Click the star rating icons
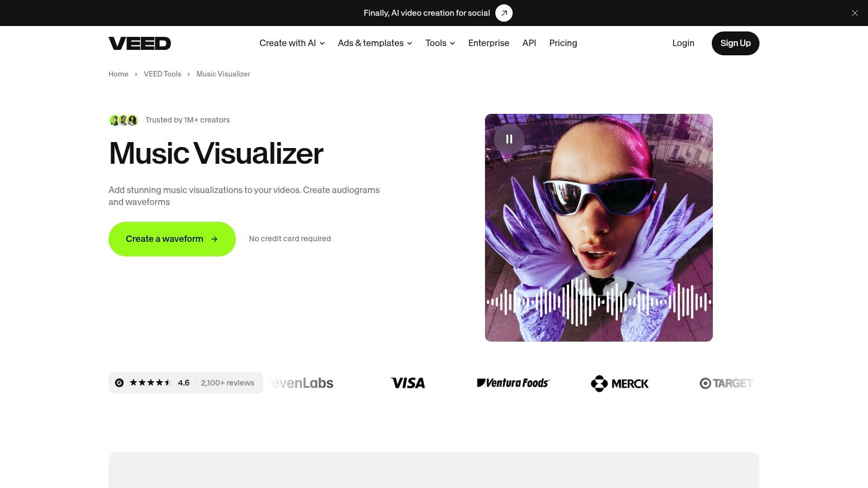The height and width of the screenshot is (488, 868). (x=150, y=383)
